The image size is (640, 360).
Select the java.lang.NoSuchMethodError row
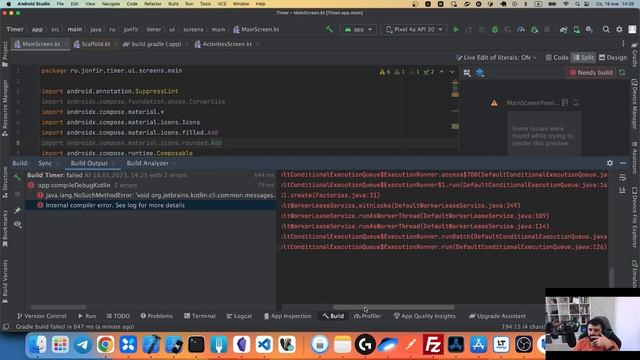(x=151, y=195)
